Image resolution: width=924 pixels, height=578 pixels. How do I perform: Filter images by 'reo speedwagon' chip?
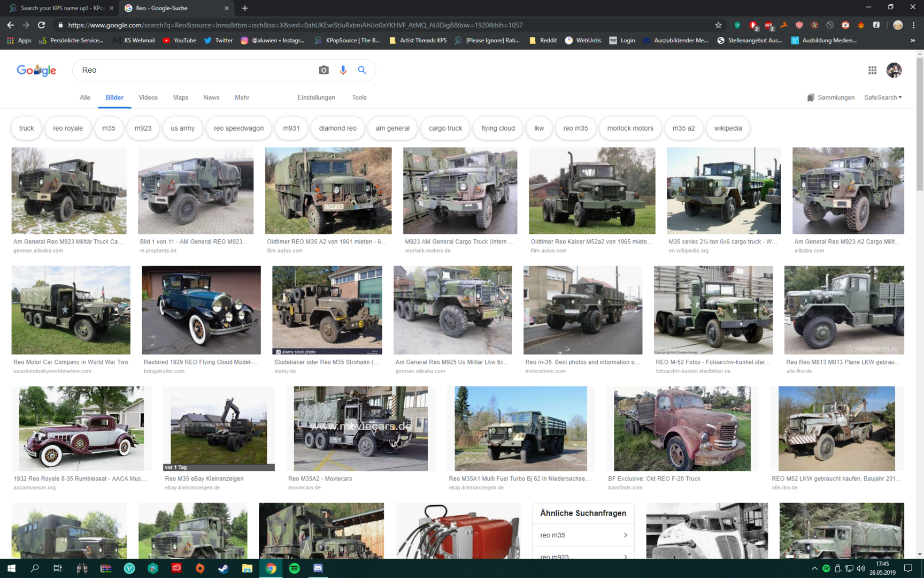click(x=238, y=128)
